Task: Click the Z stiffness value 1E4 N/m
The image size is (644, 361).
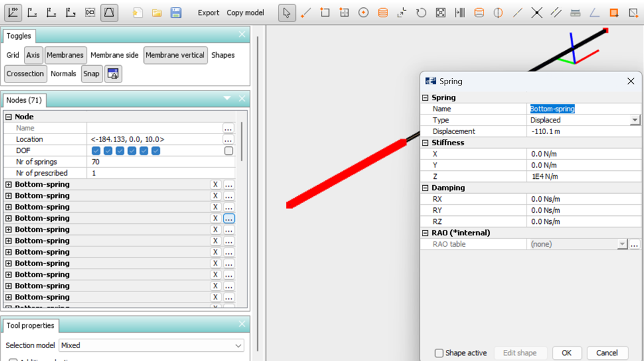Action: pyautogui.click(x=584, y=177)
